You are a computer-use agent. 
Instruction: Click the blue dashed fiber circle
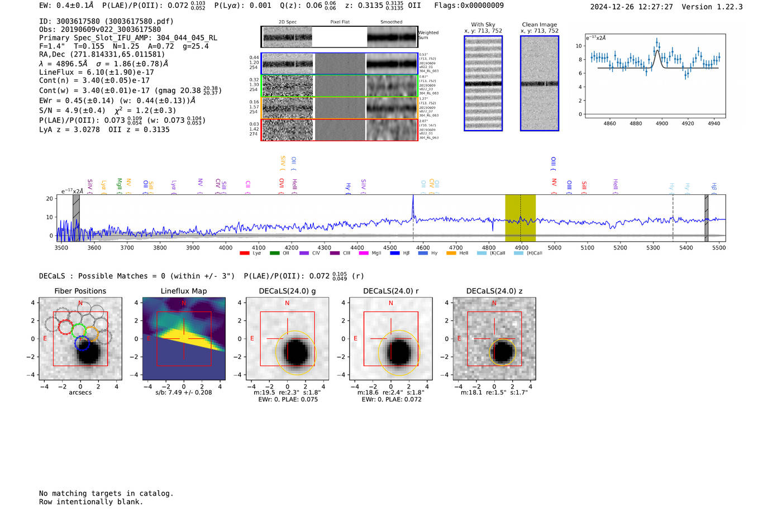[x=82, y=343]
